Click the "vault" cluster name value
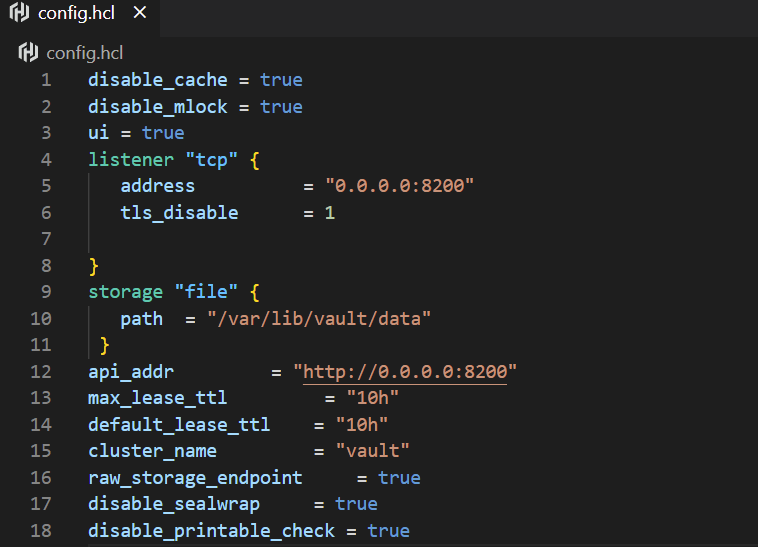Screen dimensions: 758x547 [x=372, y=451]
